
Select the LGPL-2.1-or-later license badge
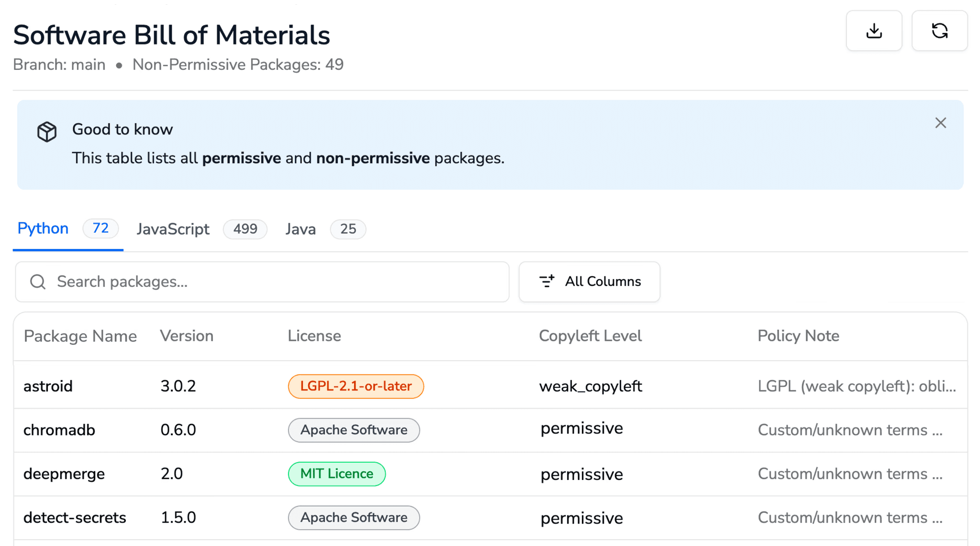pos(356,386)
